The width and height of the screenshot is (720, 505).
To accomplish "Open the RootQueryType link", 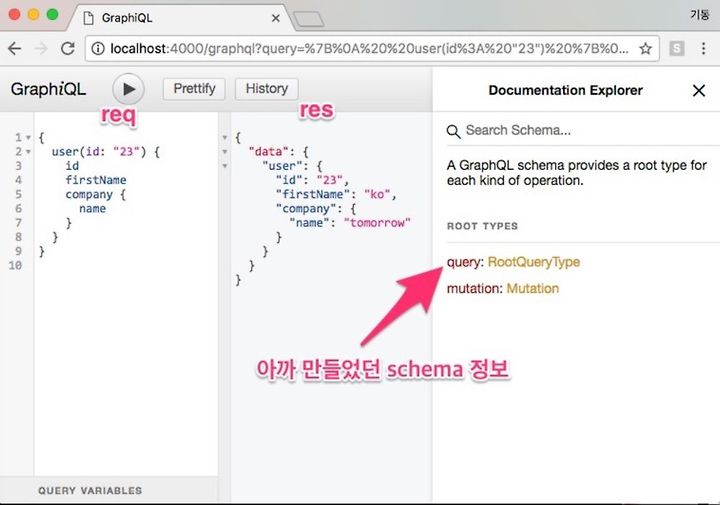I will point(534,262).
